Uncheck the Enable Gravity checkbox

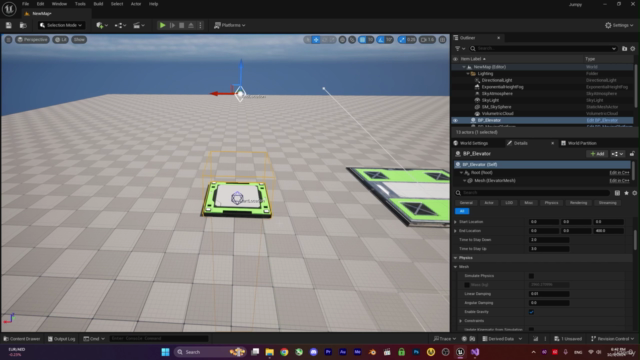click(531, 312)
